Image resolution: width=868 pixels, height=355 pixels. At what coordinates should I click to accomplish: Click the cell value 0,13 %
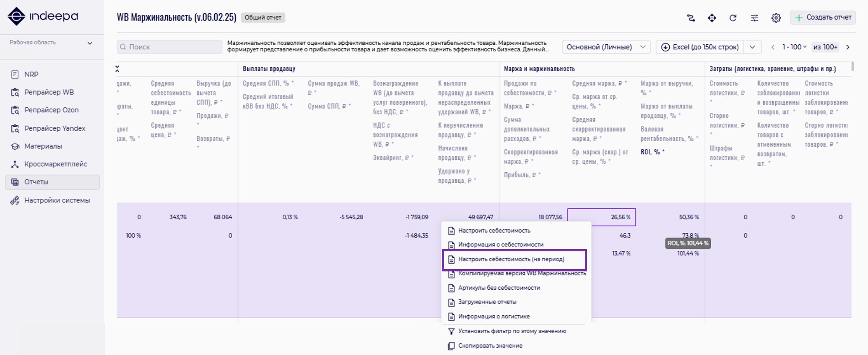tap(290, 217)
